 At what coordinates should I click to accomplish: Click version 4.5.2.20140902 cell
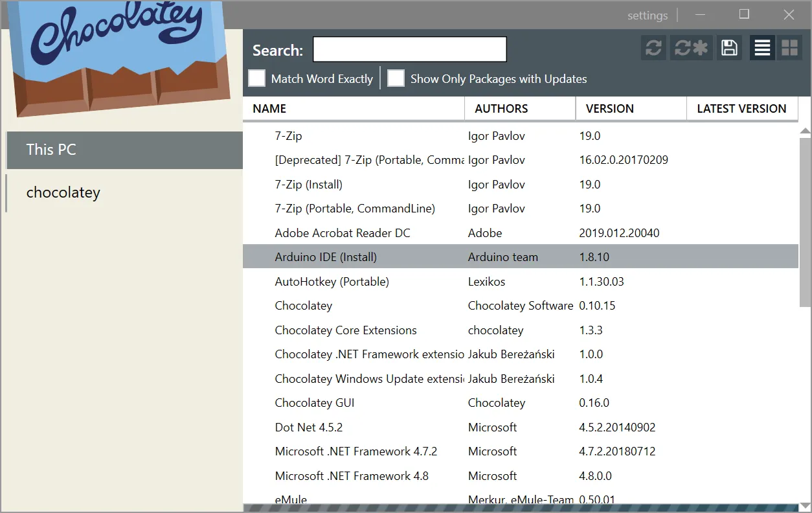[x=617, y=427]
